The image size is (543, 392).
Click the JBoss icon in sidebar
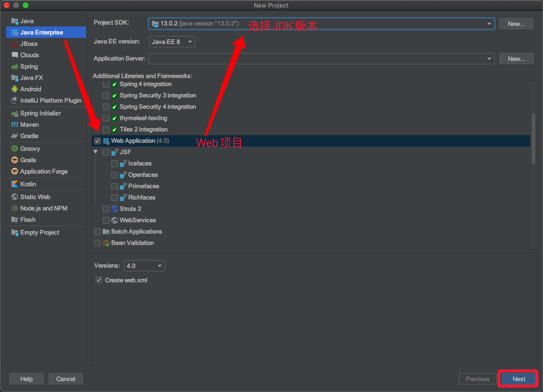pos(15,44)
